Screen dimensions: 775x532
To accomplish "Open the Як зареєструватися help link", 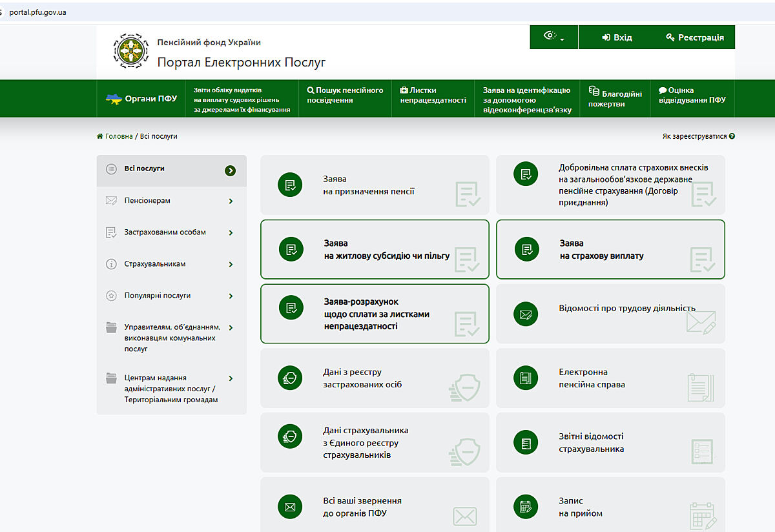I will 698,136.
